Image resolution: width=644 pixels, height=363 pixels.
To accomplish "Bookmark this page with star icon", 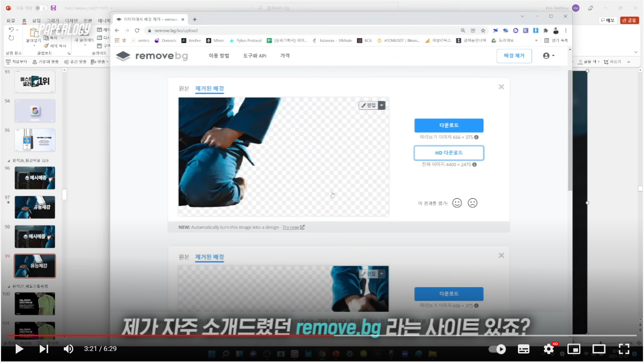I will pyautogui.click(x=483, y=30).
